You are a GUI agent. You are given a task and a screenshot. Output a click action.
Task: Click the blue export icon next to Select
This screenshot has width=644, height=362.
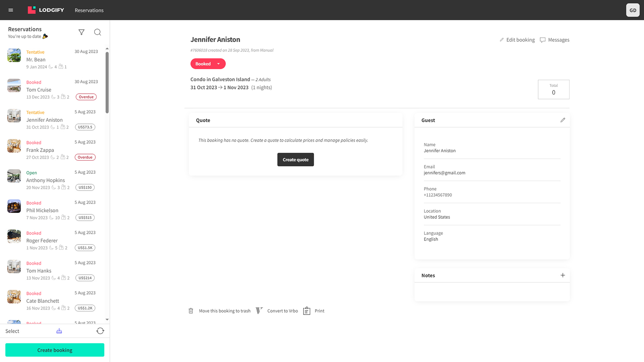click(59, 331)
